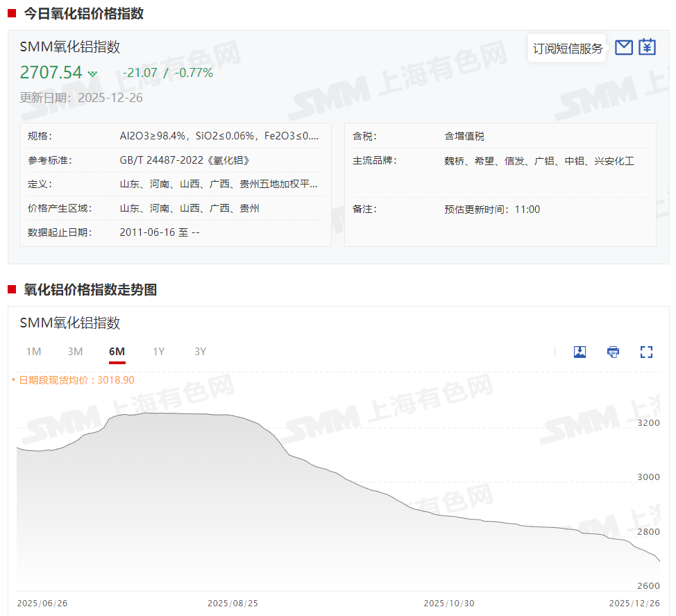Click the truncated Al2O3 specification text
The height and width of the screenshot is (616, 676).
click(x=219, y=137)
